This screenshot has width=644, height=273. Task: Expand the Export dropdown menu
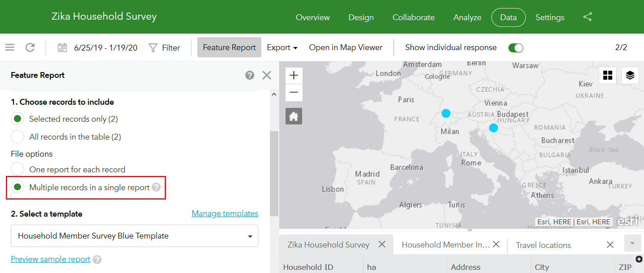pos(282,47)
